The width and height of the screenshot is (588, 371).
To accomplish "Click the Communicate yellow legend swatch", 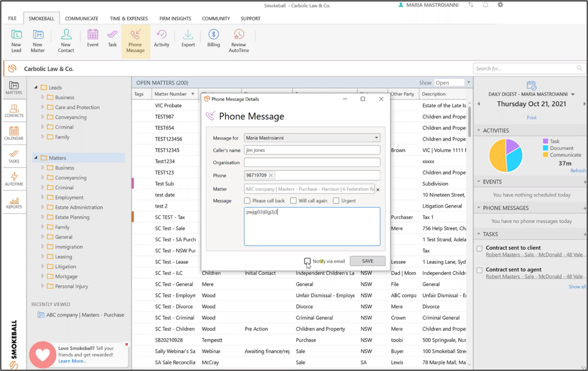I will pyautogui.click(x=545, y=155).
